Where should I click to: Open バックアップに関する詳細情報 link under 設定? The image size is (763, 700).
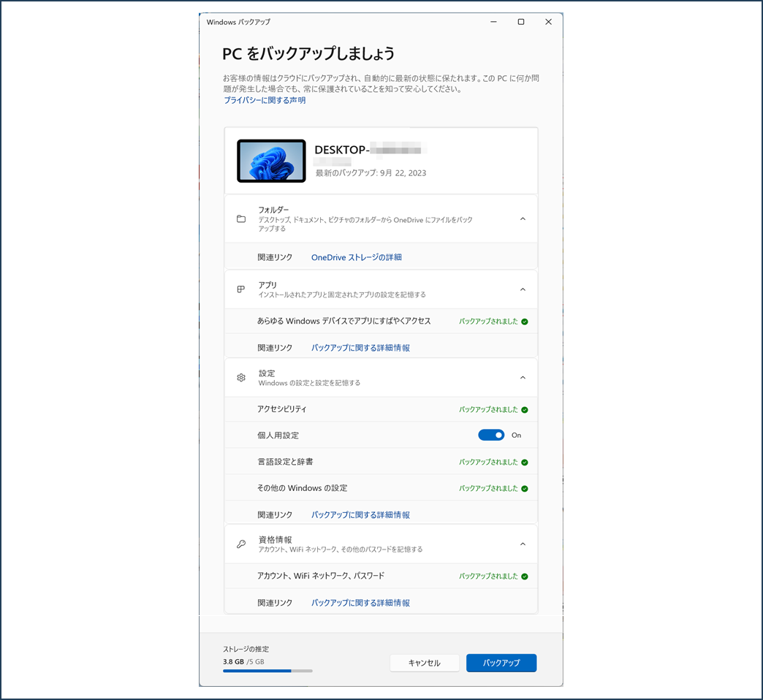(x=360, y=514)
